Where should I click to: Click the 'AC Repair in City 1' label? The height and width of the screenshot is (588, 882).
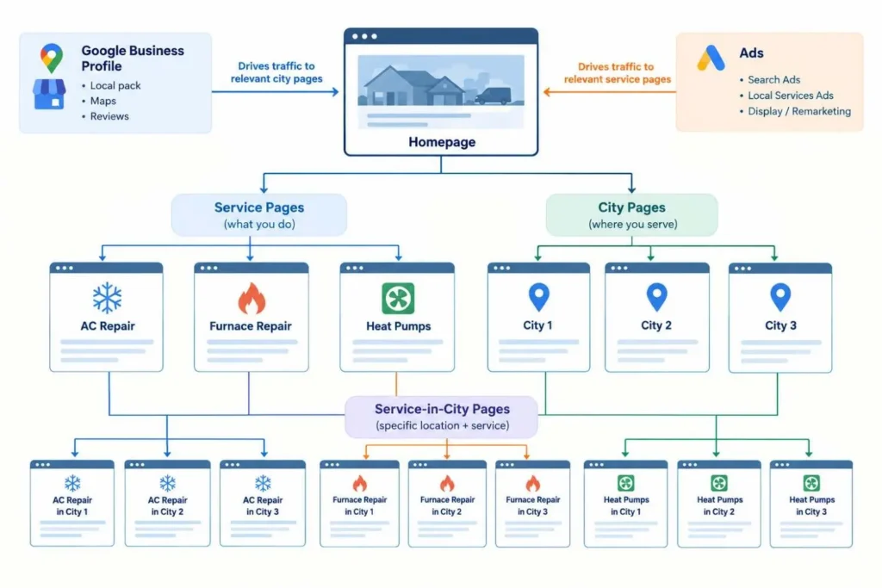point(72,506)
